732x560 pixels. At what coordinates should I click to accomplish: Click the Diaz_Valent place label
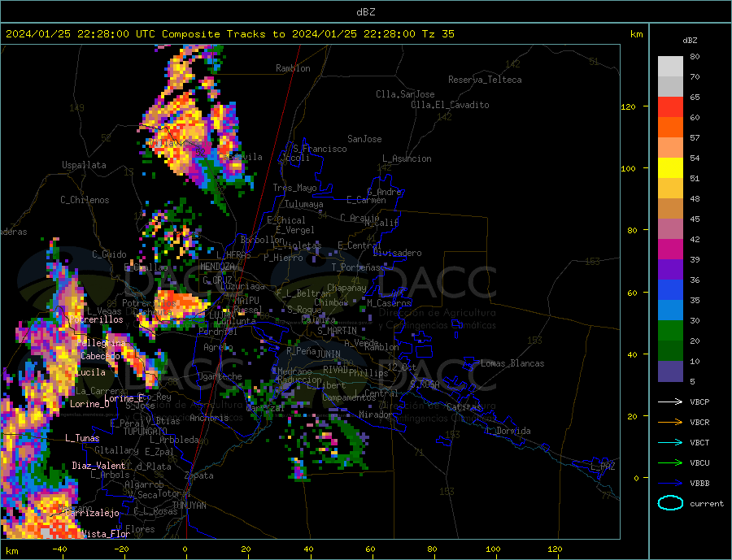98,466
